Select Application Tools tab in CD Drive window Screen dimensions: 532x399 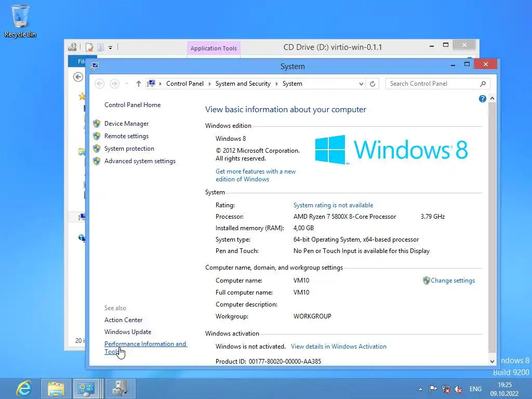click(214, 48)
